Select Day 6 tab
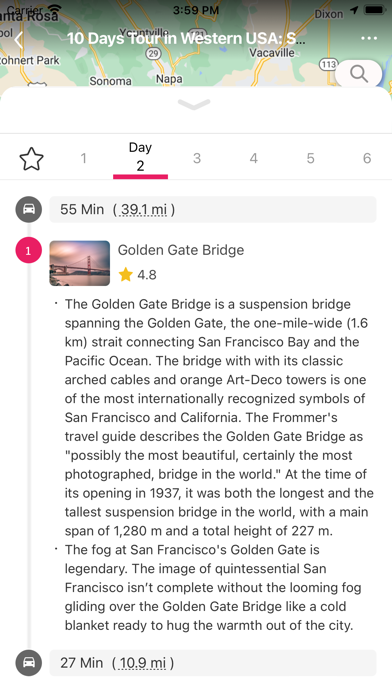This screenshot has width=392, height=696. click(x=367, y=158)
